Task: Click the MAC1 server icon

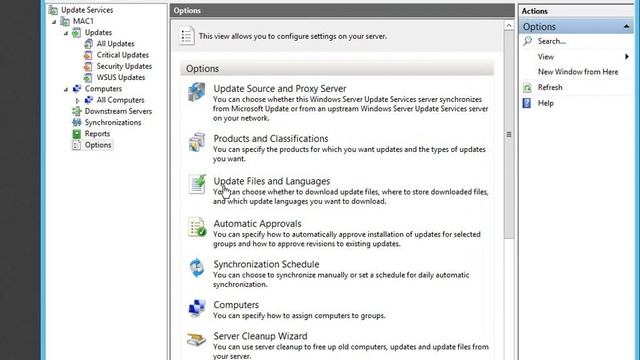Action: 65,21
